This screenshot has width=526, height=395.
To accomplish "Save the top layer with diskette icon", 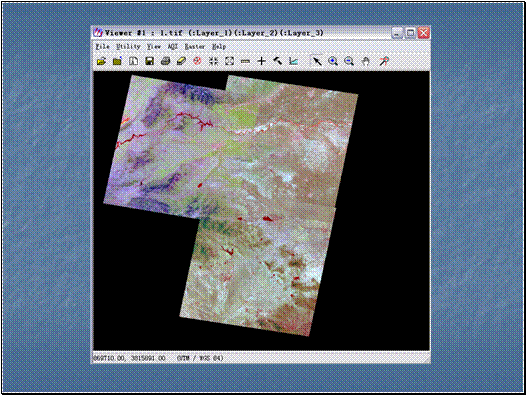I will tap(150, 61).
